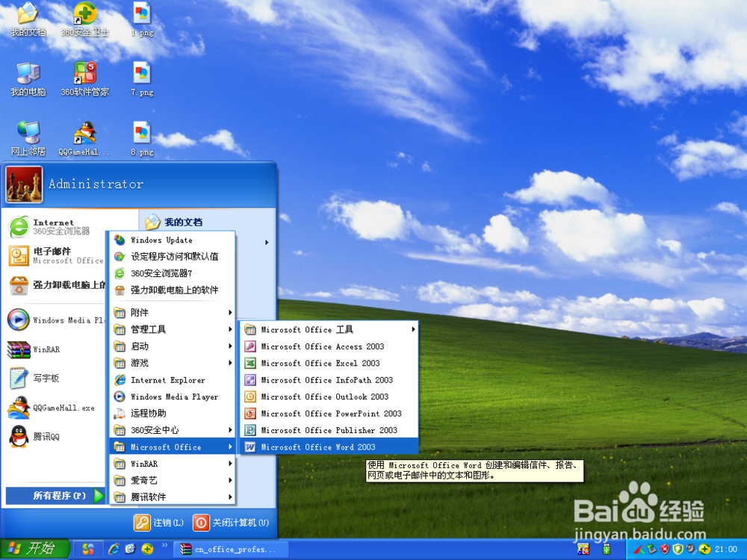Click the red shield tray icon
The width and height of the screenshot is (747, 560).
point(665,550)
